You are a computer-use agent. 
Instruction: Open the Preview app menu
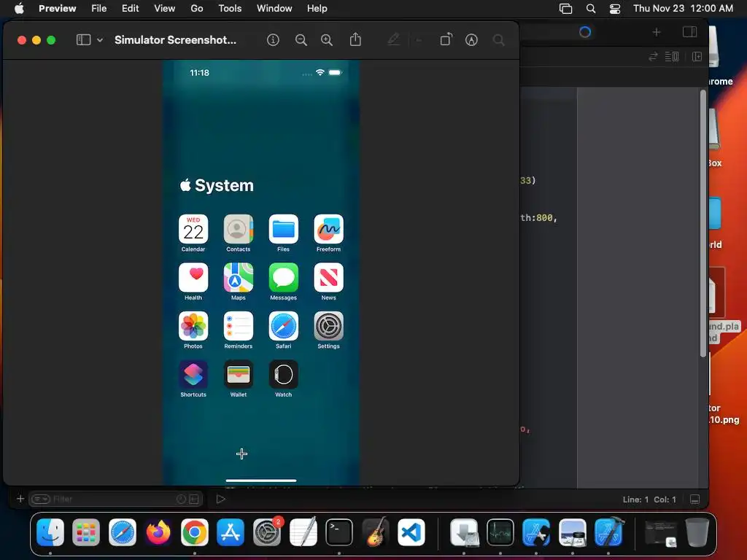point(57,8)
